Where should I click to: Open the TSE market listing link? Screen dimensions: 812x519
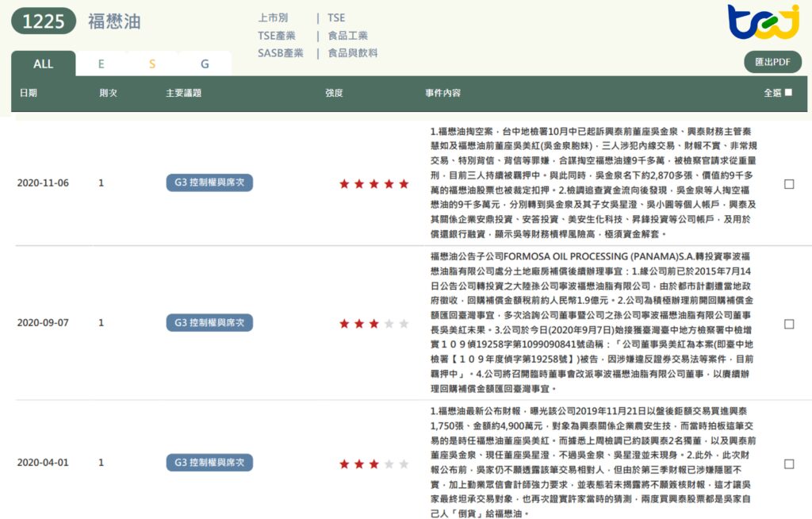tap(336, 17)
